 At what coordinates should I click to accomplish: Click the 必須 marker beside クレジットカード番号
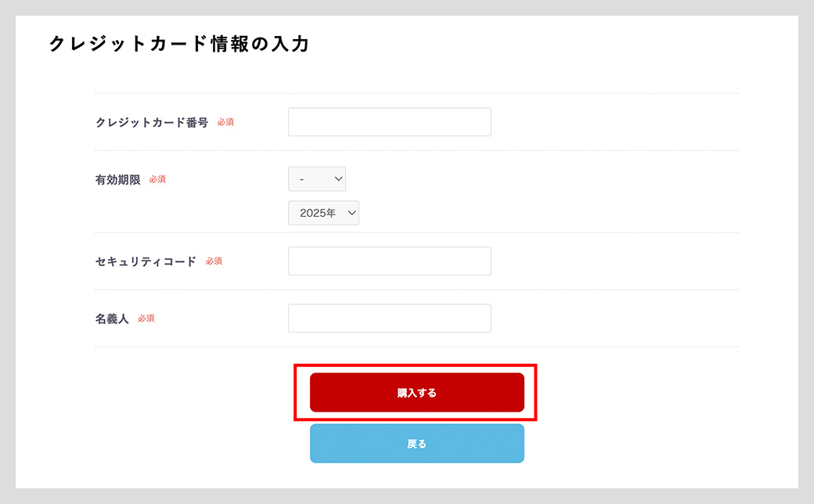coord(225,122)
